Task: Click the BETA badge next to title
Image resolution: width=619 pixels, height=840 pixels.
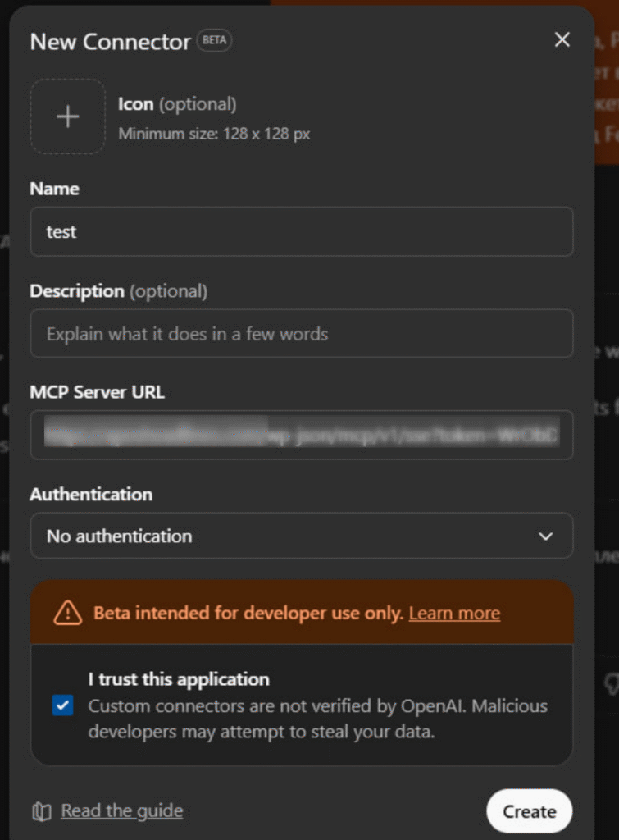Action: 213,41
